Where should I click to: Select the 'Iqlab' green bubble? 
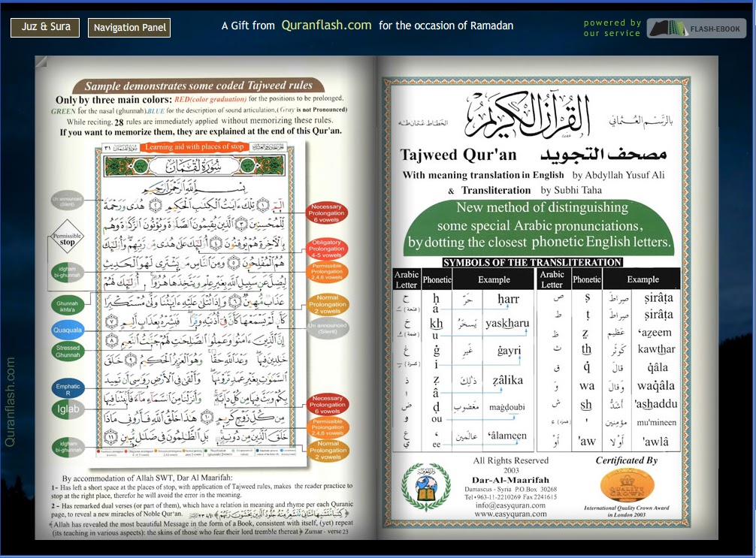click(x=68, y=409)
